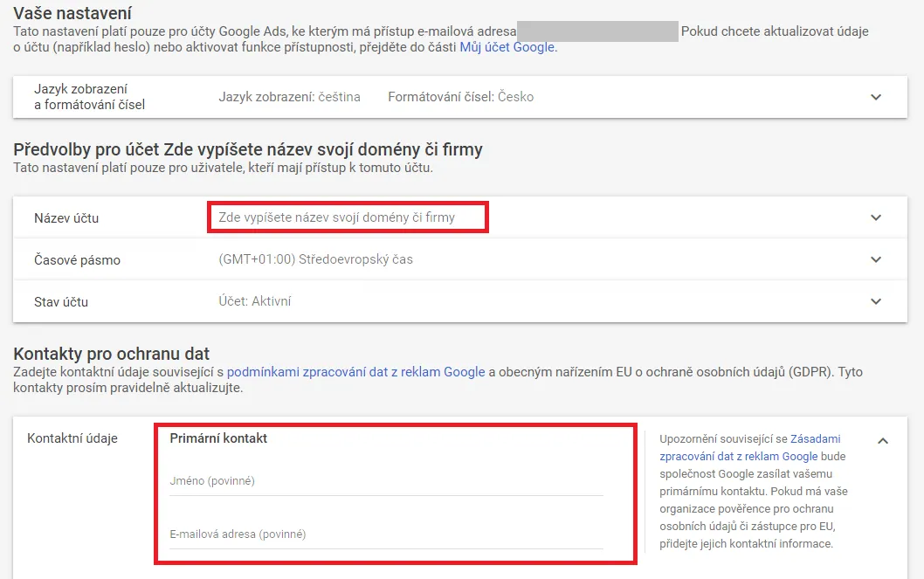Click the E-mailová adresa (povinné) field
This screenshot has width=924, height=579.
pyautogui.click(x=386, y=534)
